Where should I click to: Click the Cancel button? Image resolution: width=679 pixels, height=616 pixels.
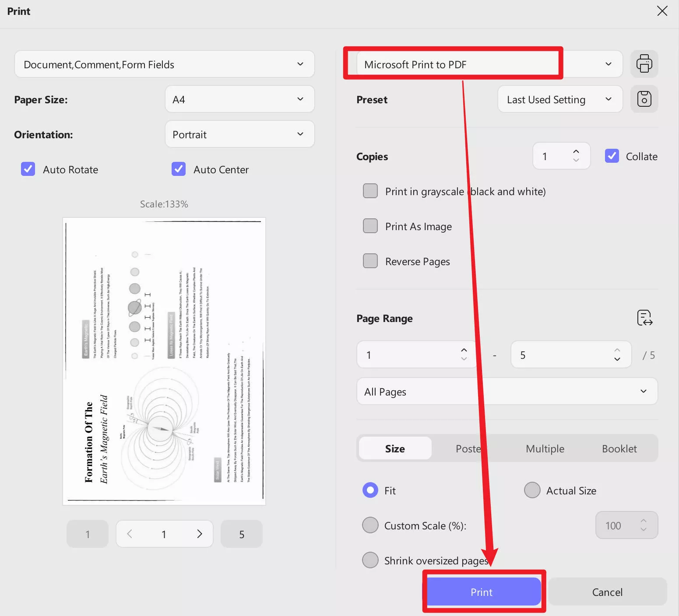tap(607, 591)
